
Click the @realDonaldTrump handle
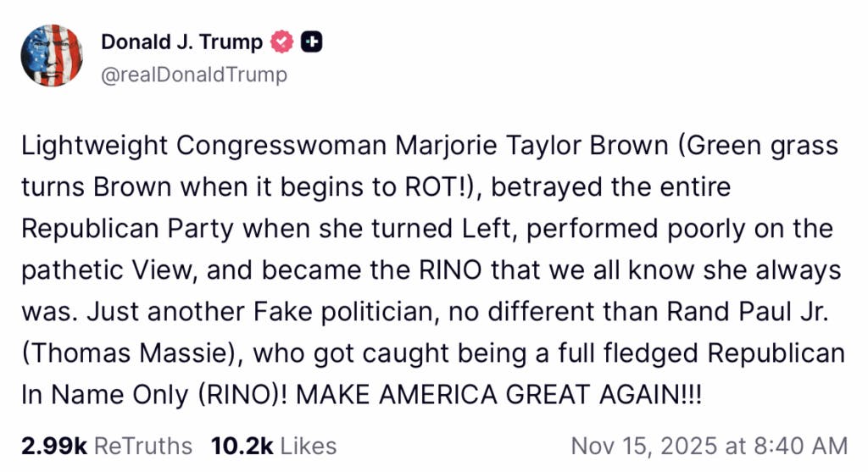point(194,75)
